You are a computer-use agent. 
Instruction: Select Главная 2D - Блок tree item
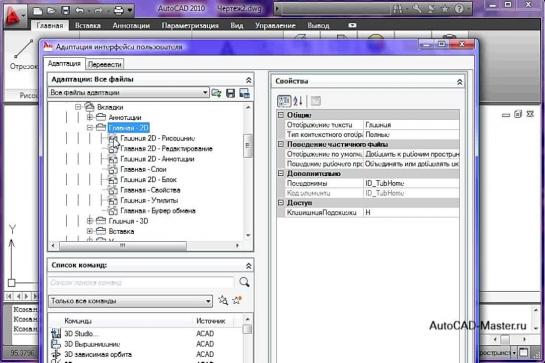tap(148, 180)
